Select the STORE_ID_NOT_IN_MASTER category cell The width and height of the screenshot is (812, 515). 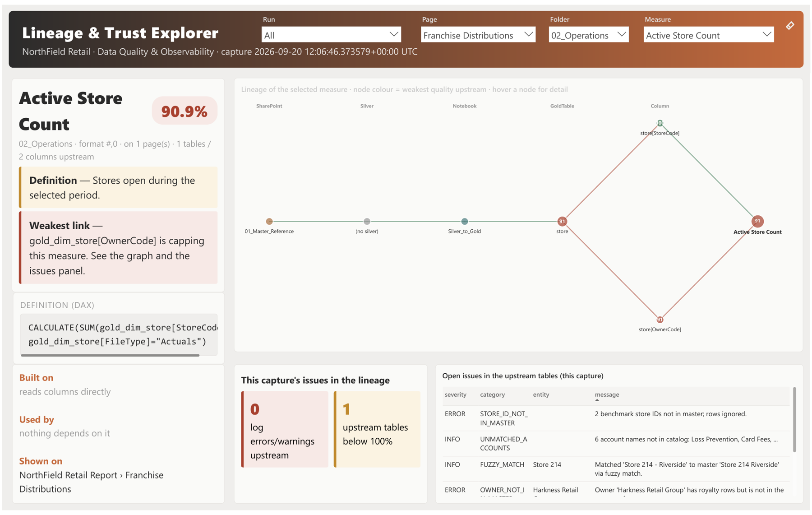click(503, 418)
